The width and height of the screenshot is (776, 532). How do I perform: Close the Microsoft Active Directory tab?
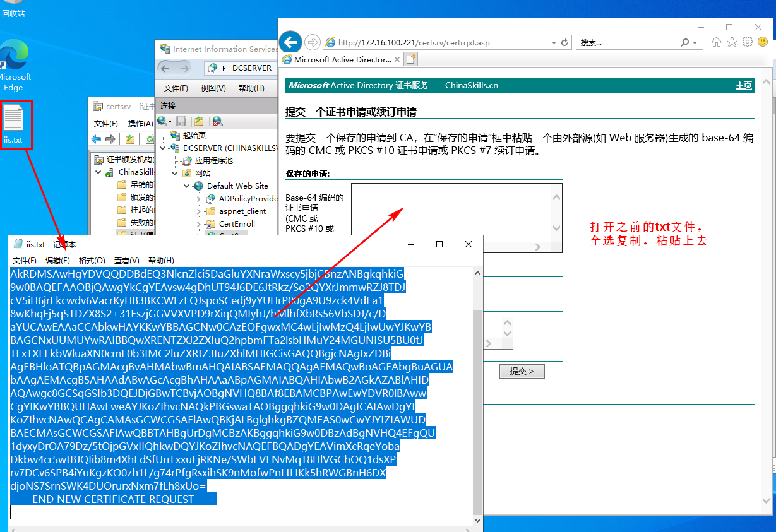397,60
